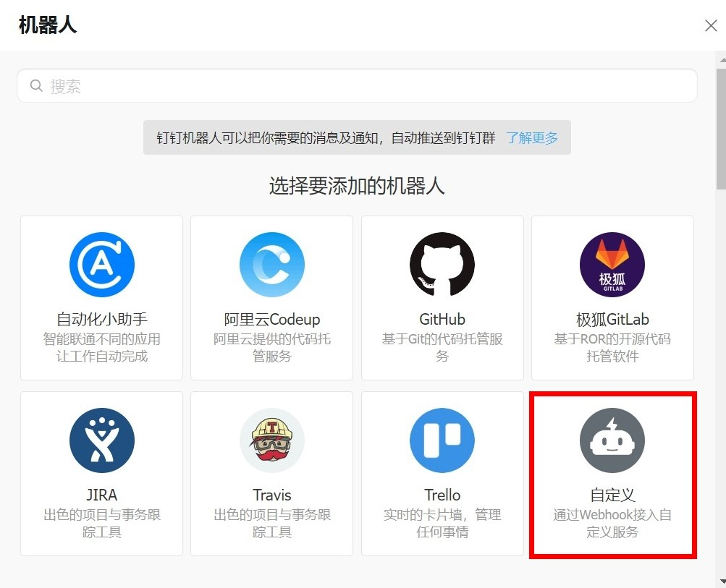Click the 机器人 dialog title
The image size is (726, 588).
coord(47,25)
